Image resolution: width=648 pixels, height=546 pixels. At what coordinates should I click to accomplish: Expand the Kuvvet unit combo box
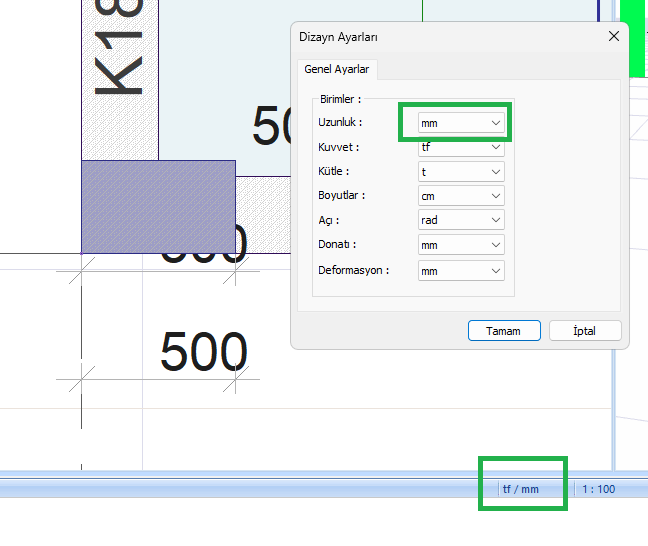click(461, 147)
